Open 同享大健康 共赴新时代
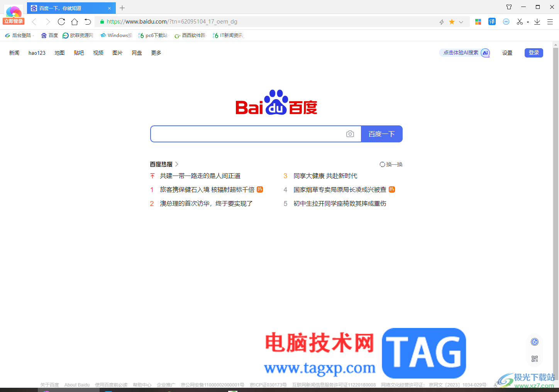 click(x=325, y=176)
